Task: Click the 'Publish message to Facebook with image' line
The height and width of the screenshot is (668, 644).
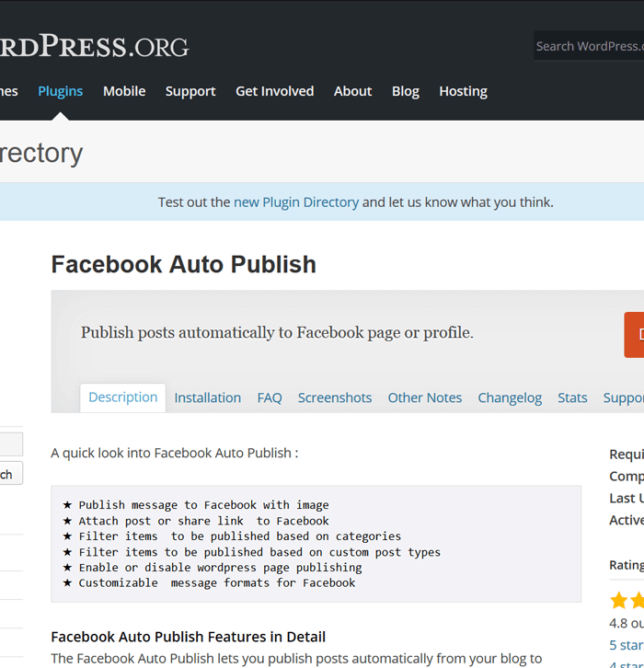Action: point(196,505)
